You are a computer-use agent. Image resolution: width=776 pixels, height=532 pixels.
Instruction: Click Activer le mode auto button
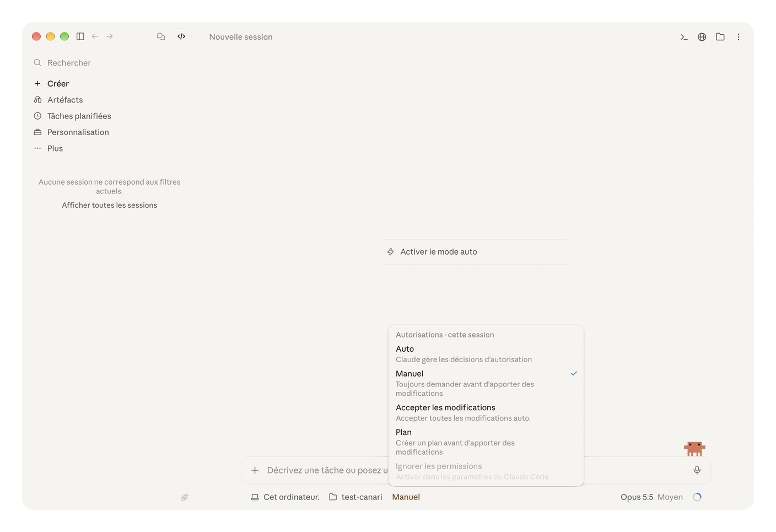pyautogui.click(x=476, y=252)
